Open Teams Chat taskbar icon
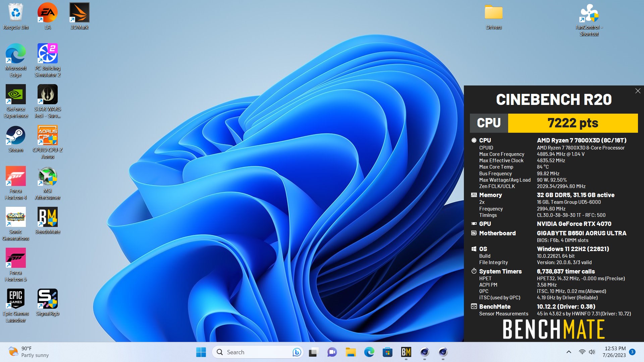This screenshot has width=644, height=362. [x=332, y=352]
